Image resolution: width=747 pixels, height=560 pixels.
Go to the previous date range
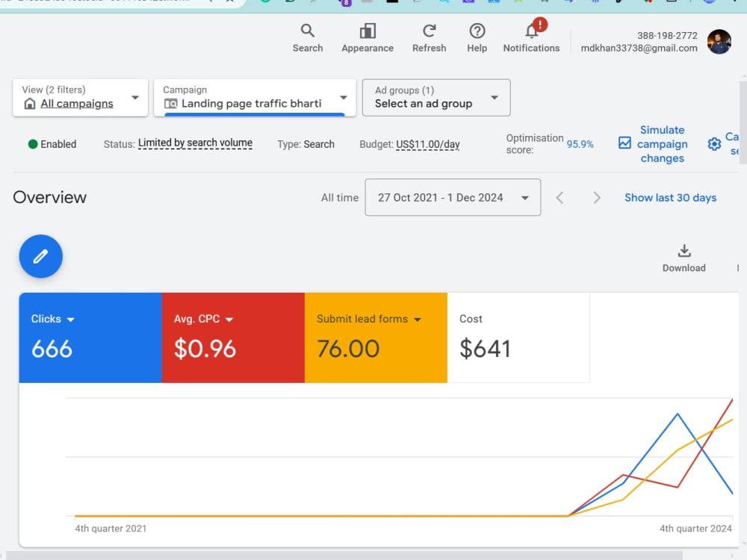[560, 198]
